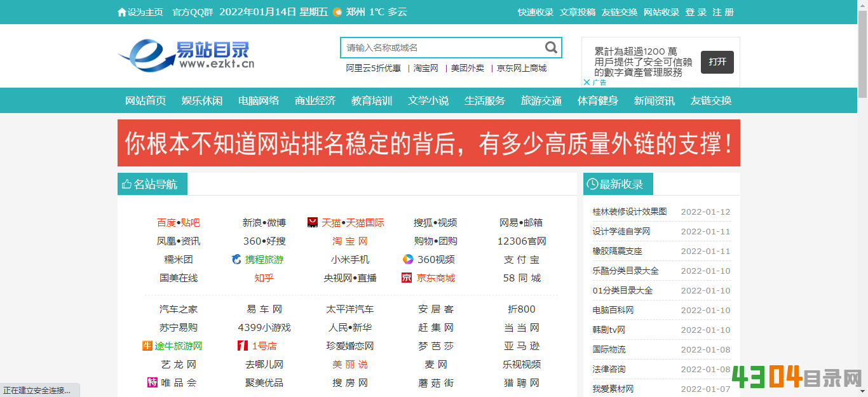Open the 4399小游戏 link
The image size is (868, 397).
264,327
